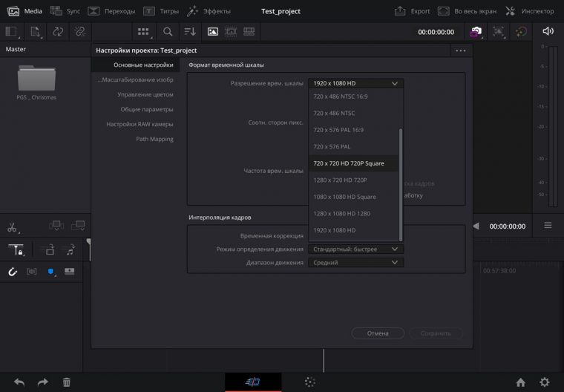Mute audio with the speaker icon
Screen dimensions: 564x392
pyautogui.click(x=548, y=31)
